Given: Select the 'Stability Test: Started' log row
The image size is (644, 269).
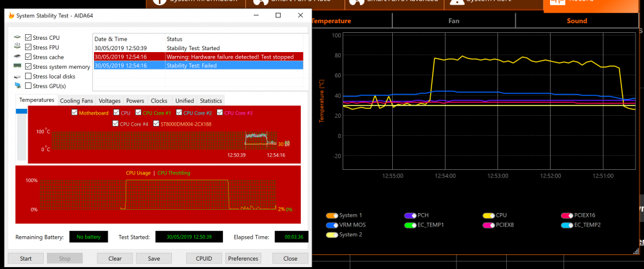Looking at the screenshot, I should [198, 48].
